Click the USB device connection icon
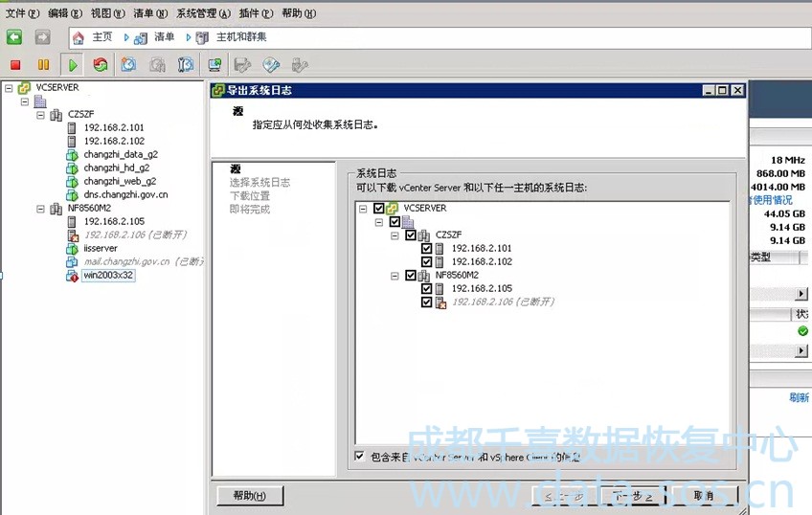 click(x=300, y=65)
